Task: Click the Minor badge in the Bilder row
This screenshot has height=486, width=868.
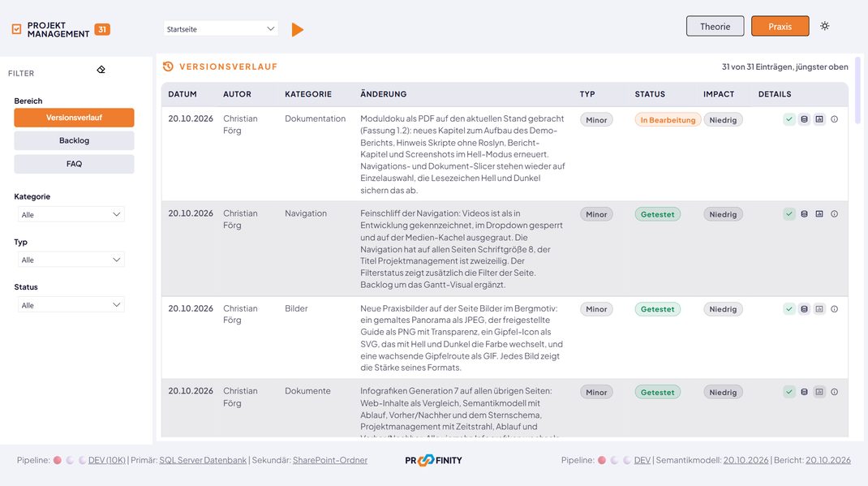Action: click(596, 309)
